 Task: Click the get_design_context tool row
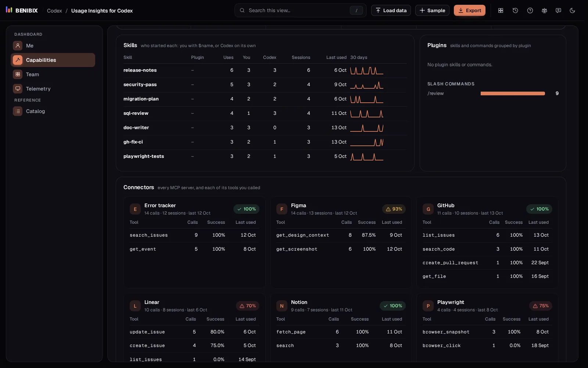[x=341, y=235]
